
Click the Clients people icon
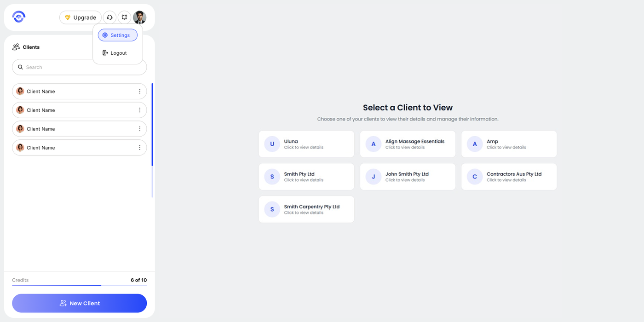[x=16, y=47]
